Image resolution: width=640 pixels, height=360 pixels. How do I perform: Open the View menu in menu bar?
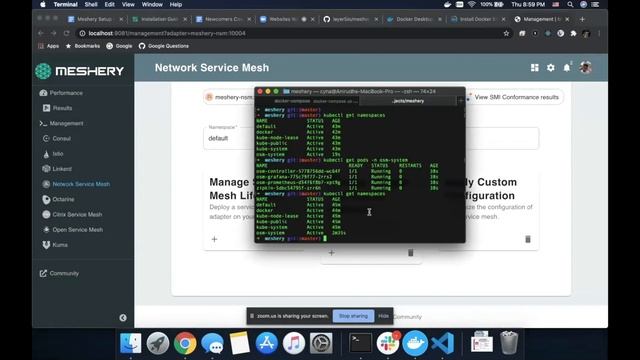click(128, 4)
